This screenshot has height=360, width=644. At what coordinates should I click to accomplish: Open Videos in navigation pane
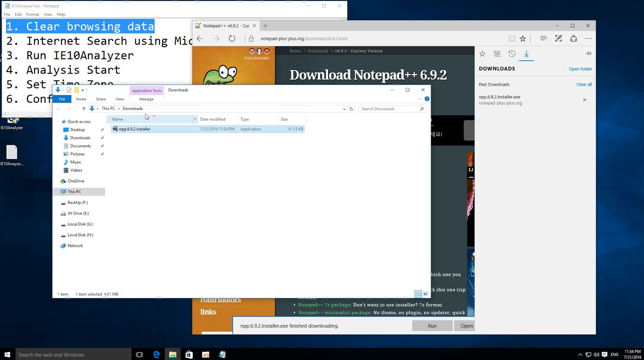[x=76, y=170]
